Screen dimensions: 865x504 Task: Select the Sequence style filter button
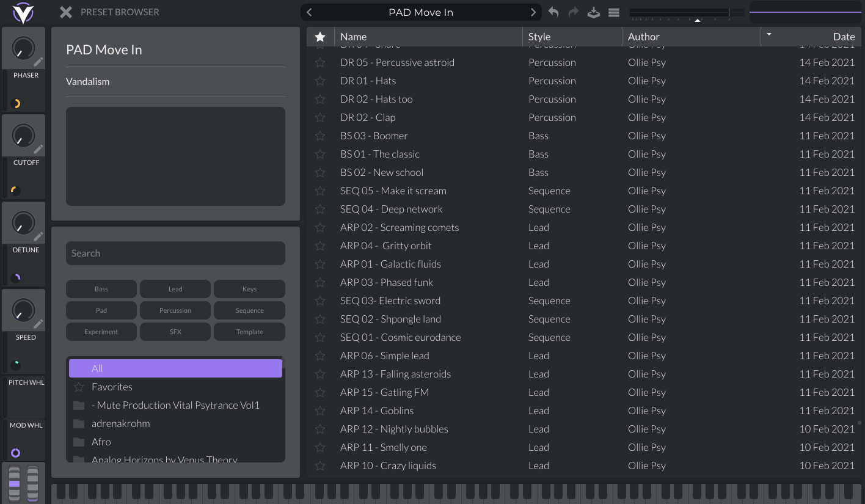pos(249,310)
